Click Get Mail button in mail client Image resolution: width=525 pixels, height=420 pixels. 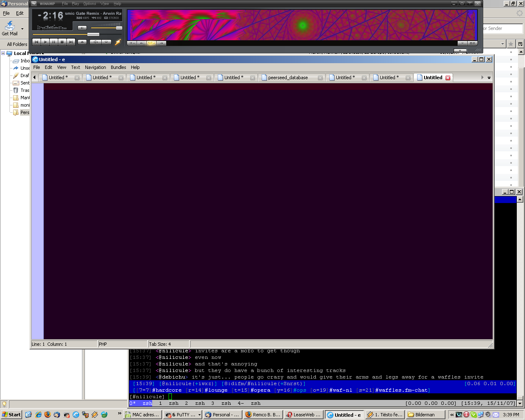9,29
